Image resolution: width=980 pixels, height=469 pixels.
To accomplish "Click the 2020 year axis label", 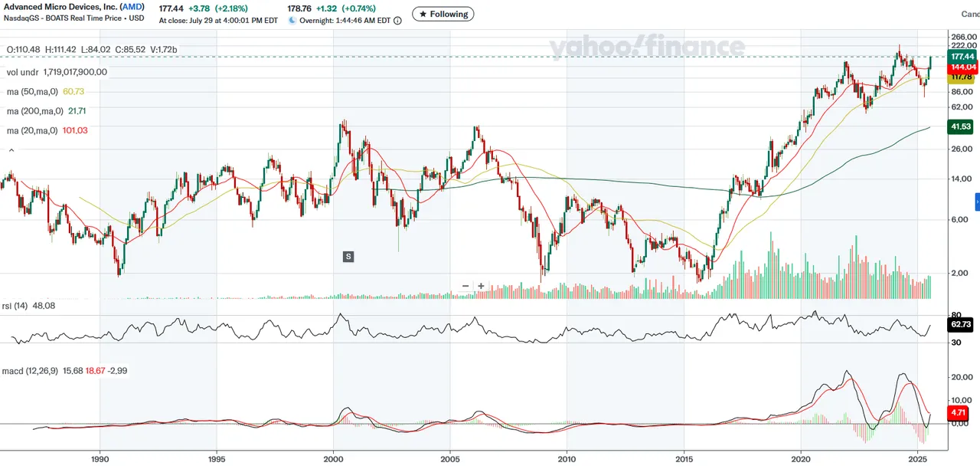I will point(801,458).
